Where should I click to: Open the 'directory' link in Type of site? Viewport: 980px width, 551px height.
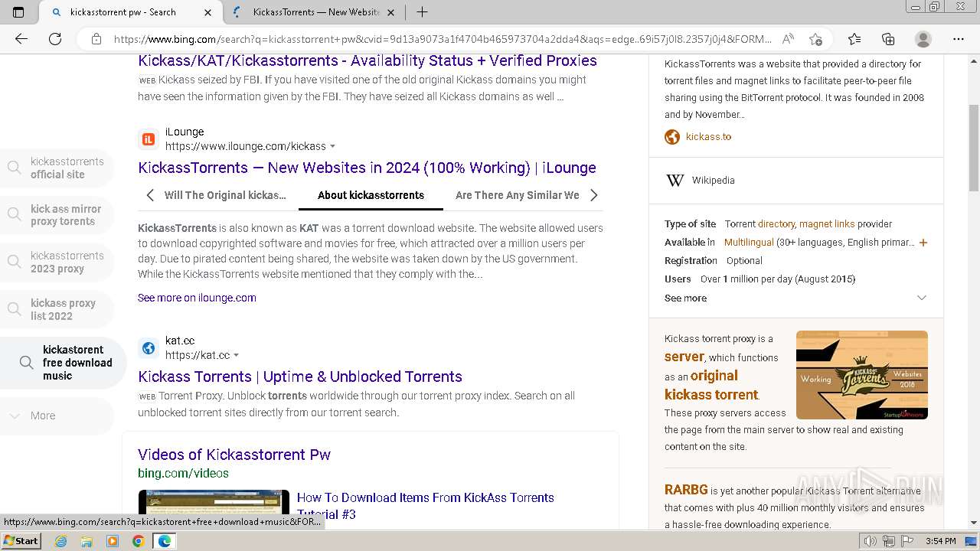pyautogui.click(x=776, y=224)
